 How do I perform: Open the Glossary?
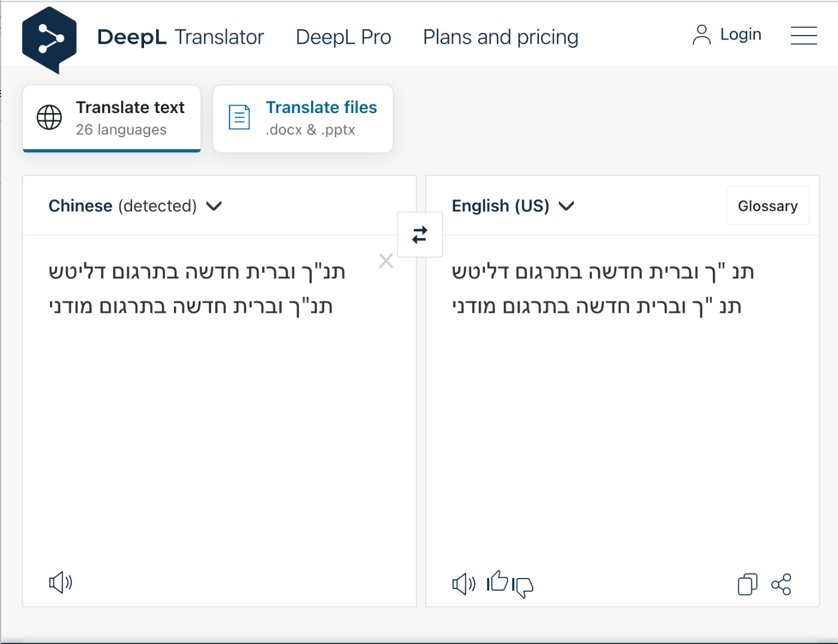pos(767,206)
